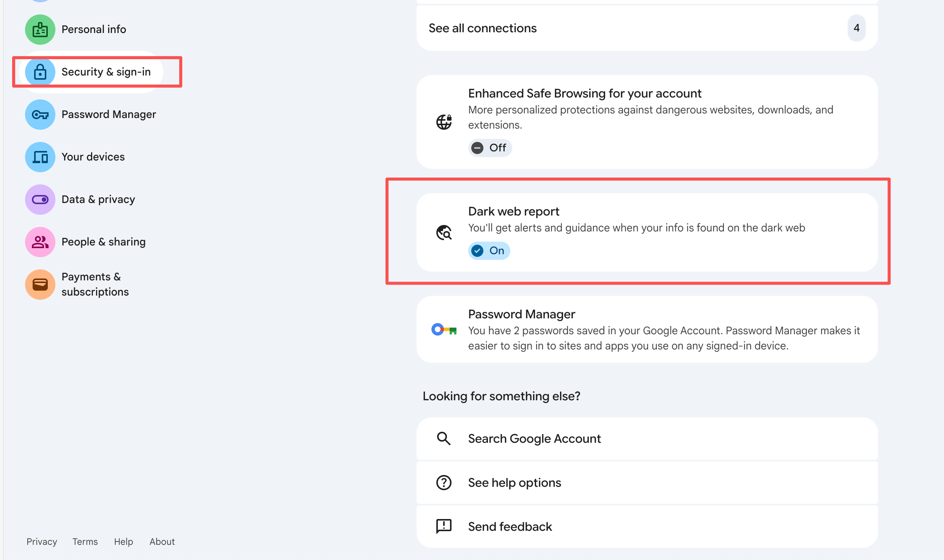Click the Dark web report globe-search icon
Viewport: 944px width, 560px height.
444,233
